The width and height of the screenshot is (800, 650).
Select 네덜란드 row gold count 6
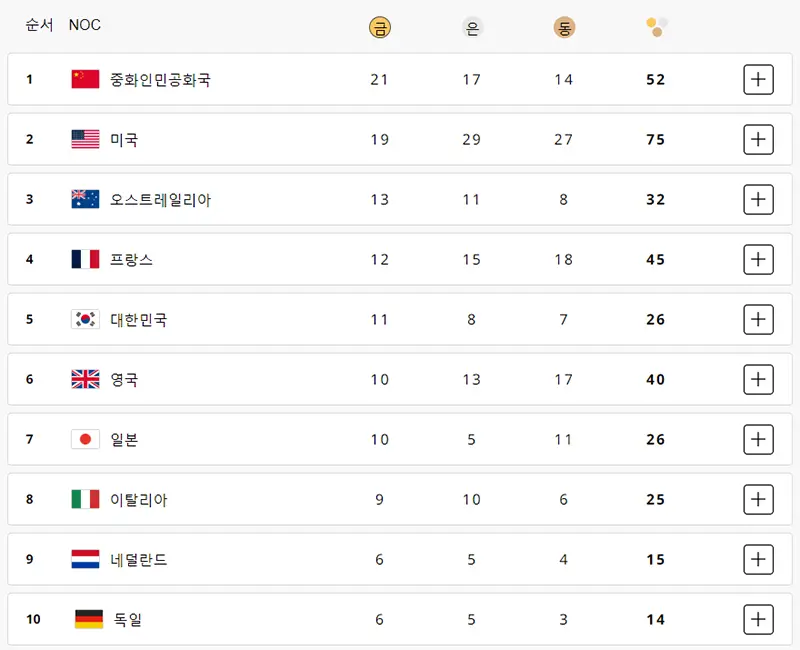click(379, 559)
